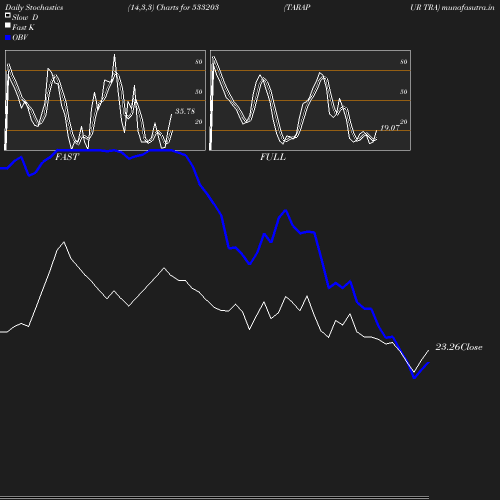Click the FAST chart value 35.78
The image size is (500, 500).
click(x=185, y=111)
